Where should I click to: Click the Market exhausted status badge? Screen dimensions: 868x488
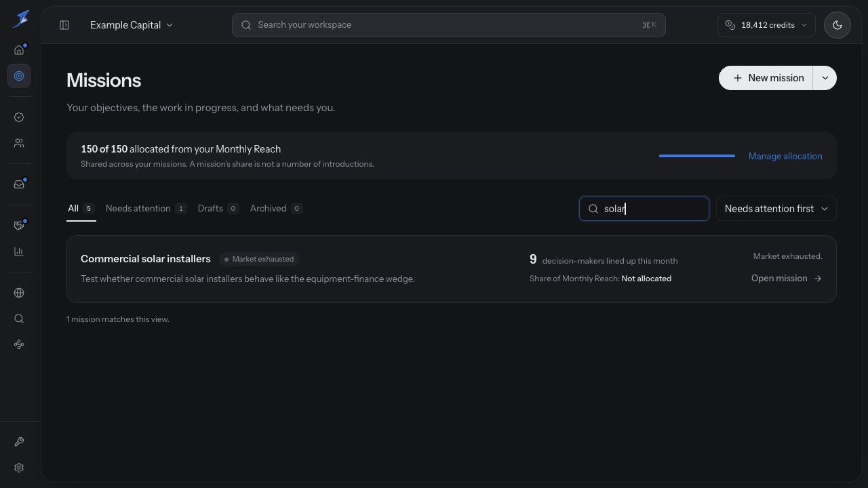click(x=259, y=259)
